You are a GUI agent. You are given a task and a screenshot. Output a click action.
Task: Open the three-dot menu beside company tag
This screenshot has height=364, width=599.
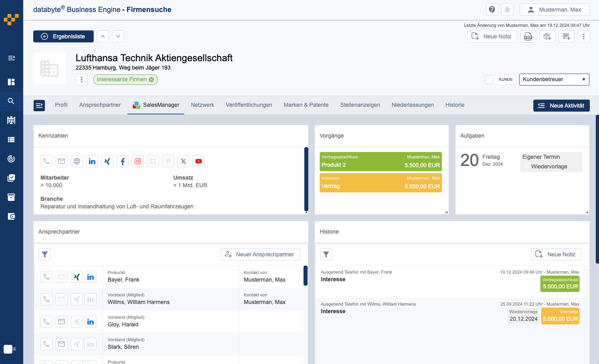(82, 80)
